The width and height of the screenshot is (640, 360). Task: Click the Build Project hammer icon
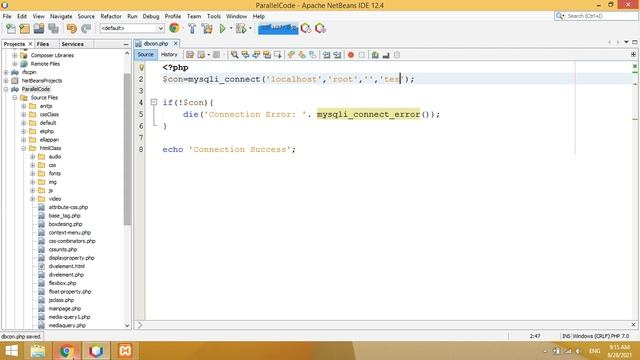pyautogui.click(x=192, y=29)
